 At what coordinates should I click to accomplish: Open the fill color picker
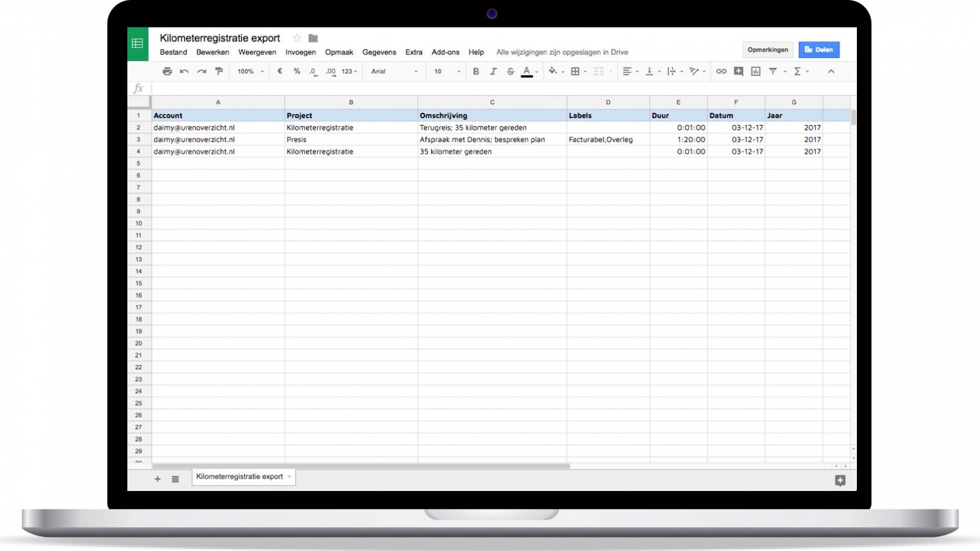point(556,72)
